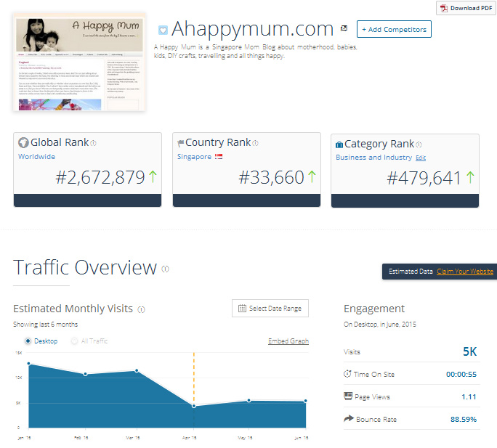Show info tooltip for Category Rank

click(x=419, y=144)
